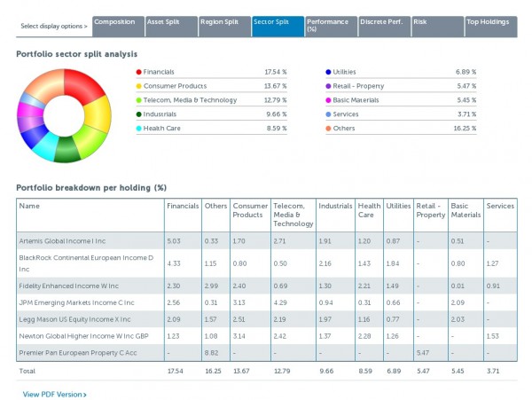
Task: Click the blue Utilities legend dot
Action: [x=328, y=72]
